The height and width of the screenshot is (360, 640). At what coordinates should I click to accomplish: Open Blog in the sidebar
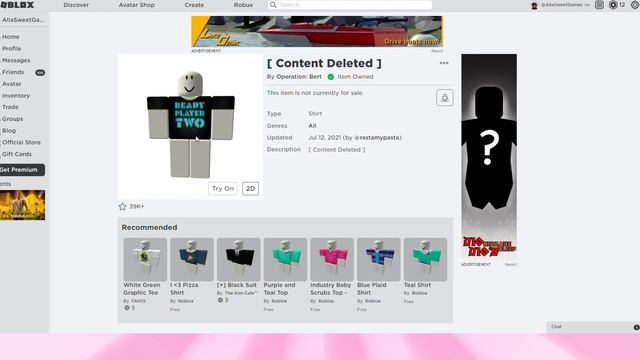(9, 131)
